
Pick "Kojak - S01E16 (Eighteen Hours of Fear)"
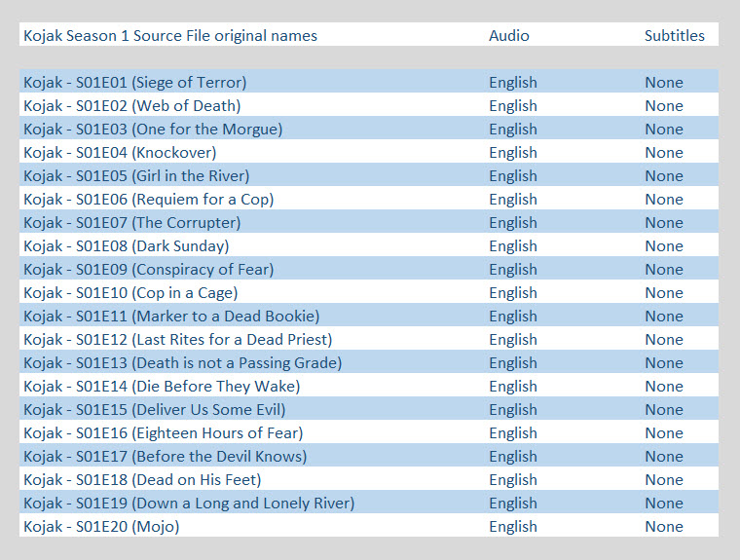pos(164,433)
